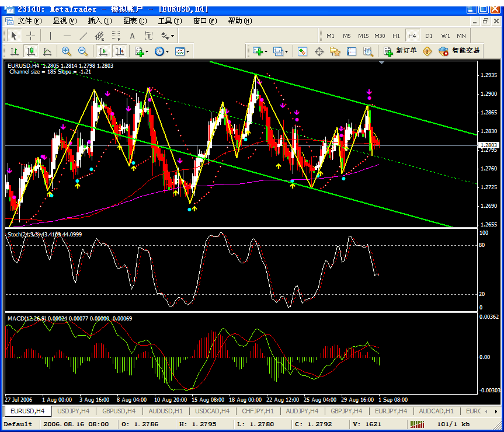Open the chart templates dropdown

(x=182, y=51)
